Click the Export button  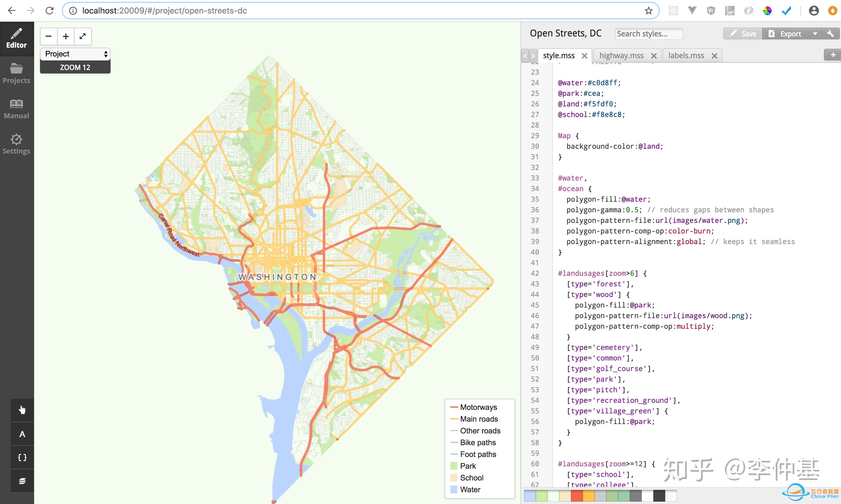click(x=786, y=34)
